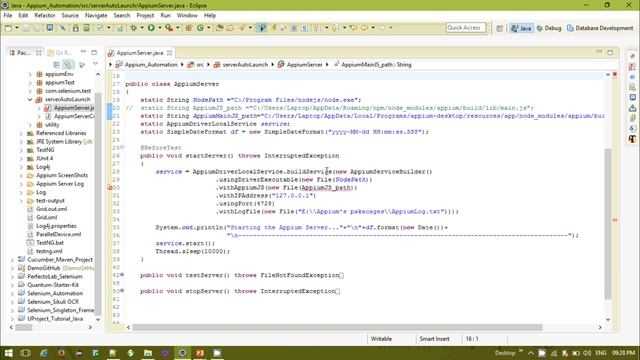Click the editor vertical scrollbar
Screen dimensions: 640x360
(x=608, y=224)
